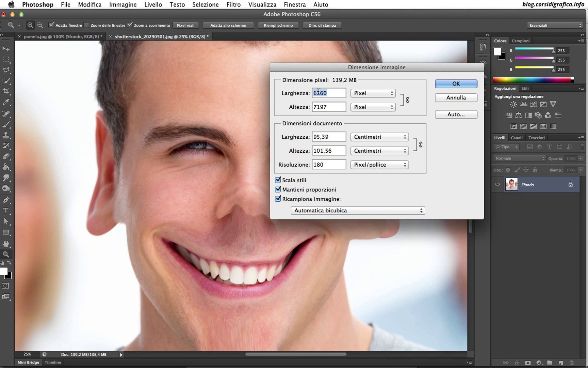Select the Clone Stamp tool
This screenshot has height=368, width=588.
pyautogui.click(x=6, y=135)
